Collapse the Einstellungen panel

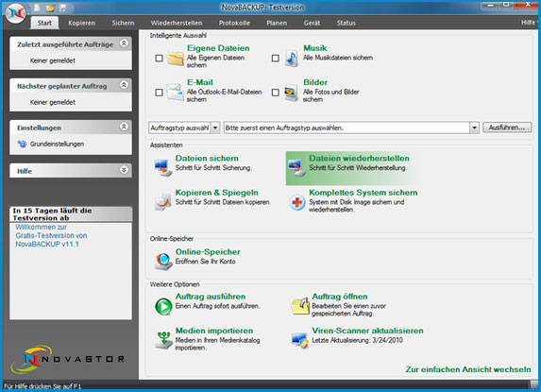coord(124,127)
